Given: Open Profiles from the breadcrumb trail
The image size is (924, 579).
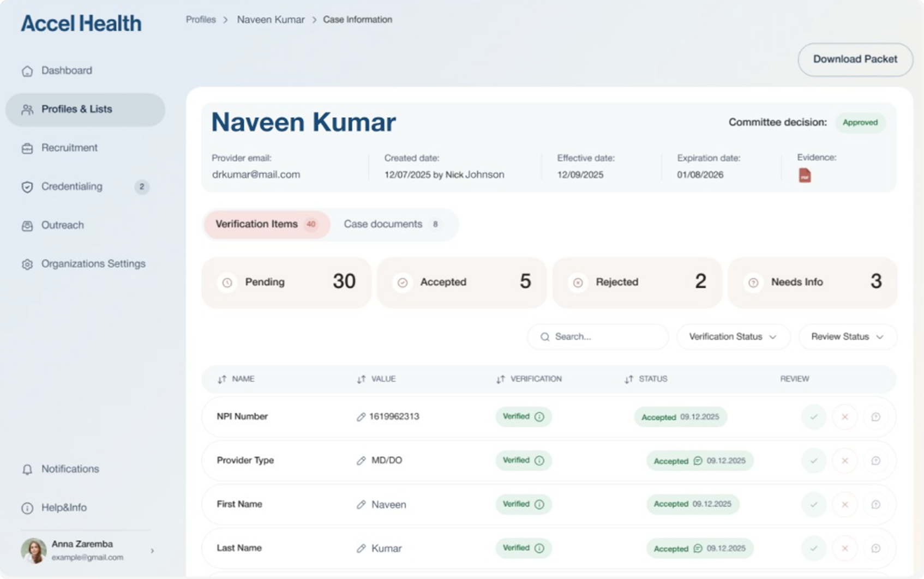Looking at the screenshot, I should coord(201,19).
